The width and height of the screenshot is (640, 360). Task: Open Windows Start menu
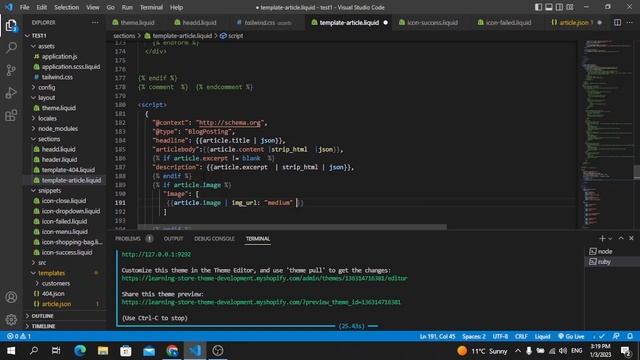click(11, 351)
